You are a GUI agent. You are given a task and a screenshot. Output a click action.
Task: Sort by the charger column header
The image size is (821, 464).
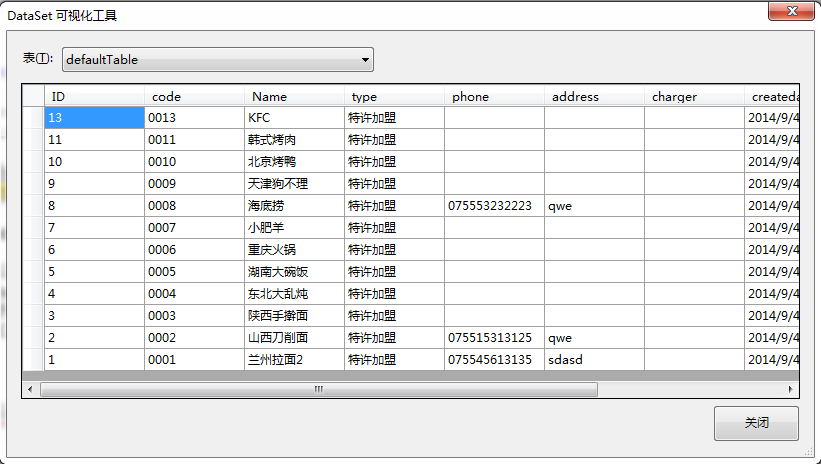(x=694, y=96)
